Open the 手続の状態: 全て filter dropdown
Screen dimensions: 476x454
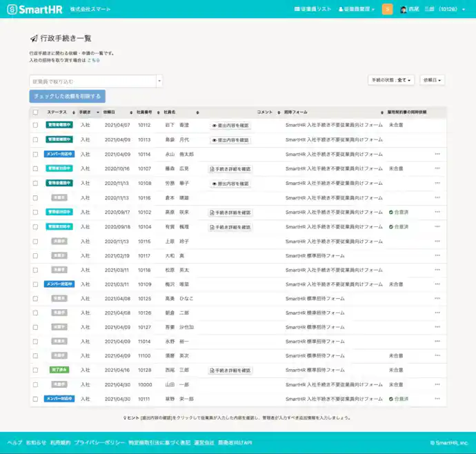point(392,80)
